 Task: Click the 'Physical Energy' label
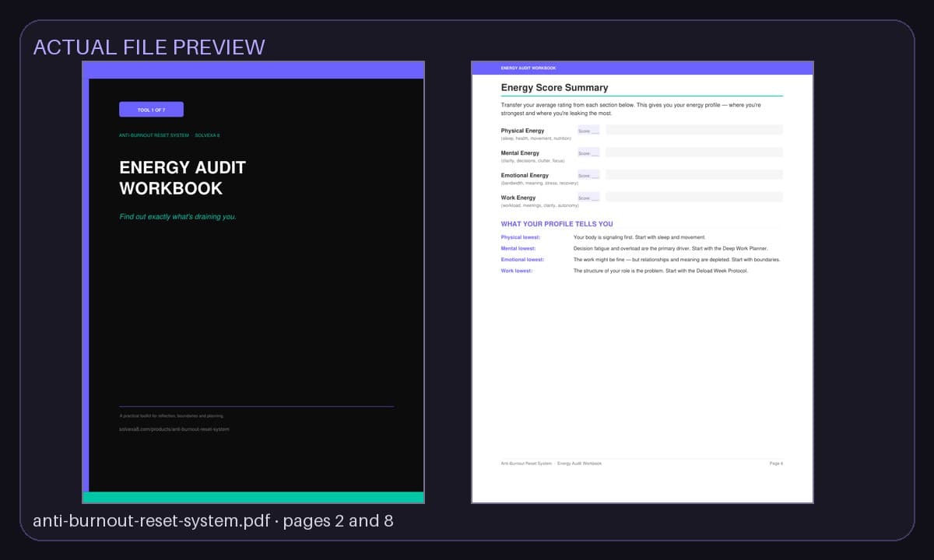pyautogui.click(x=522, y=131)
